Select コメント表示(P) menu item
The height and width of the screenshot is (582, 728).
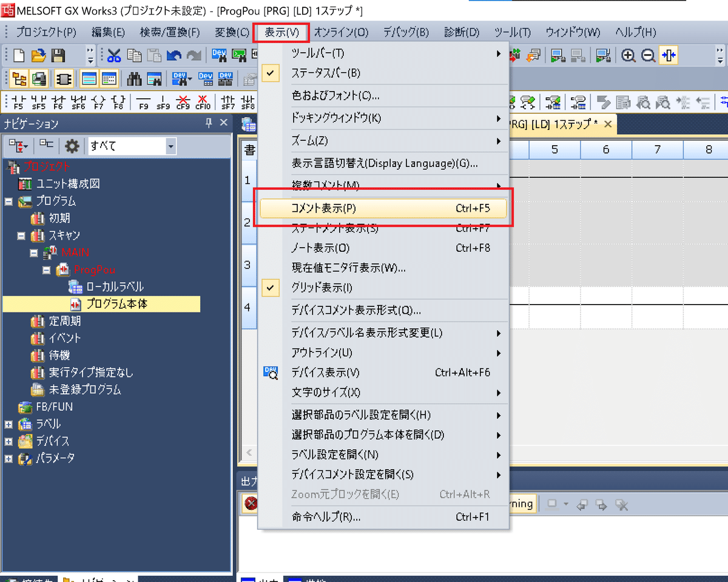pos(383,208)
